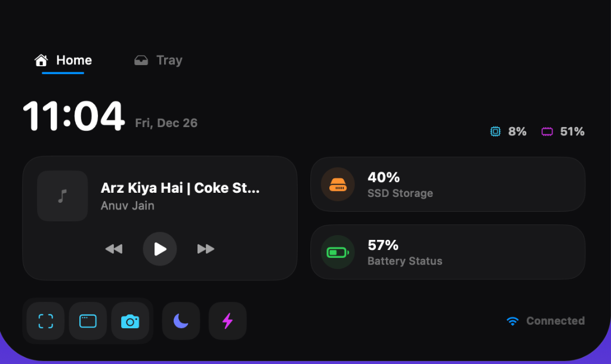Click the green battery icon

point(338,252)
